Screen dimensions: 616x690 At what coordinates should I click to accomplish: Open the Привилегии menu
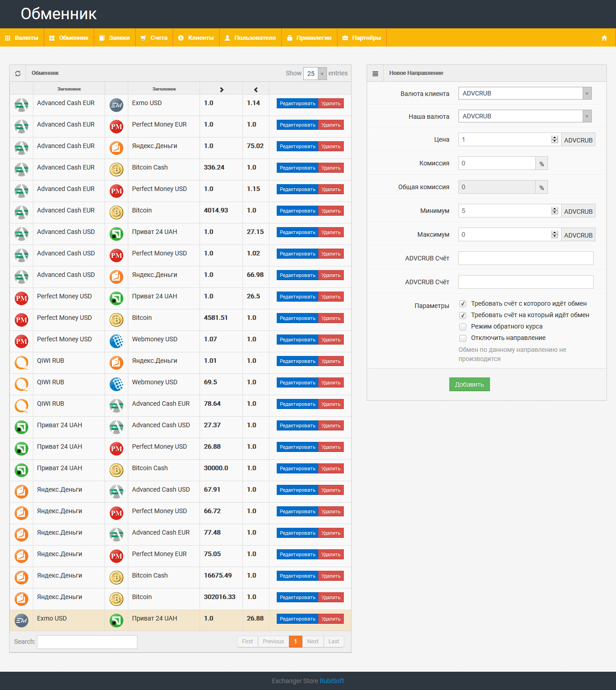pos(310,38)
